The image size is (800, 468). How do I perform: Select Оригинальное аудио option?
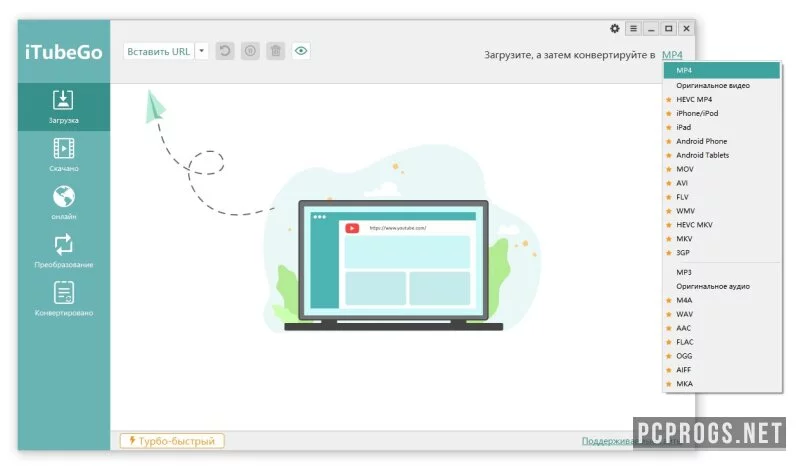coord(721,286)
